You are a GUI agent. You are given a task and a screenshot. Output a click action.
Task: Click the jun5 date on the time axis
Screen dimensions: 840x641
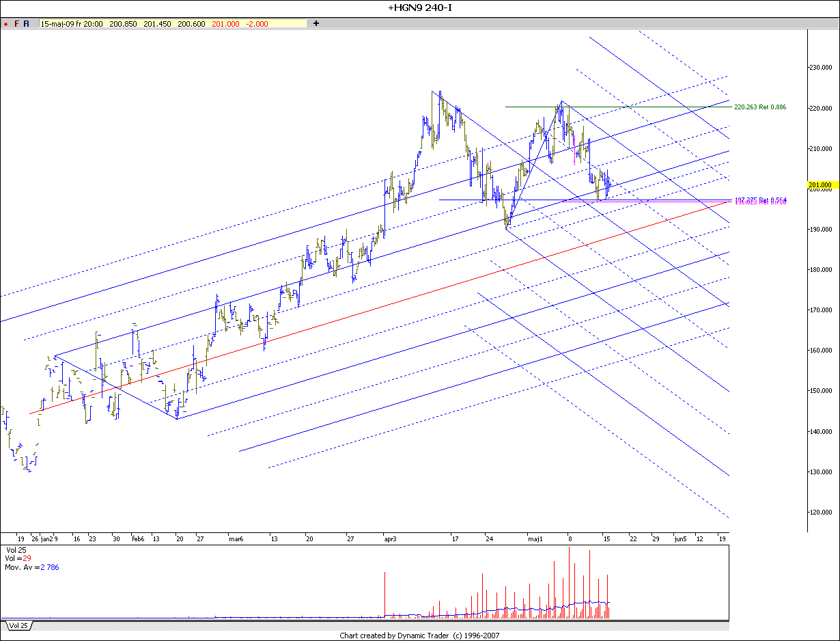(680, 538)
